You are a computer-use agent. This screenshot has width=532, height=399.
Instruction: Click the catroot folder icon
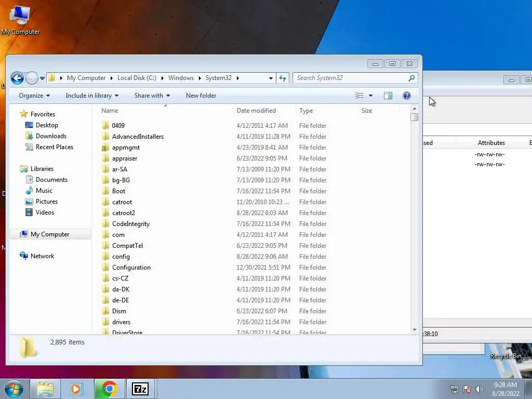pyautogui.click(x=105, y=202)
